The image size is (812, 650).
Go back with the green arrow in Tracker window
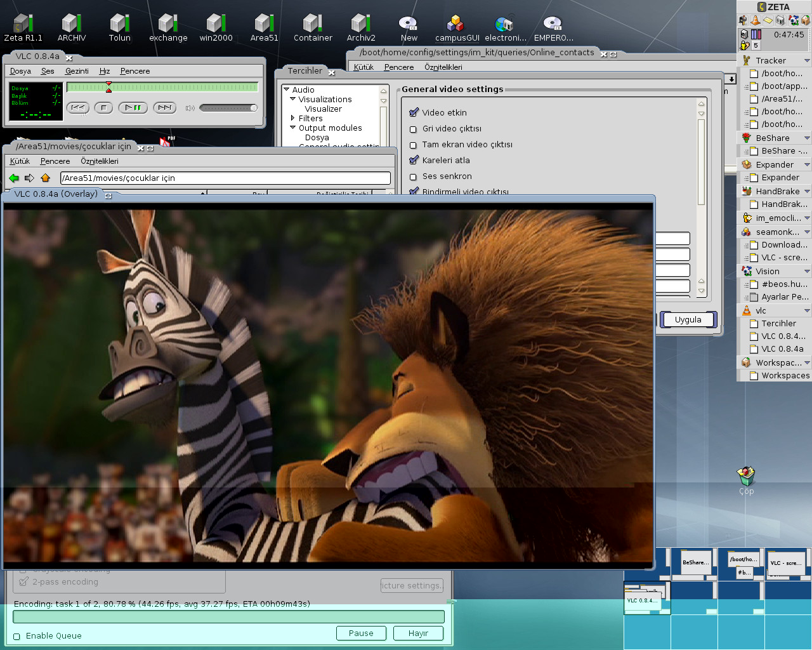click(x=14, y=178)
